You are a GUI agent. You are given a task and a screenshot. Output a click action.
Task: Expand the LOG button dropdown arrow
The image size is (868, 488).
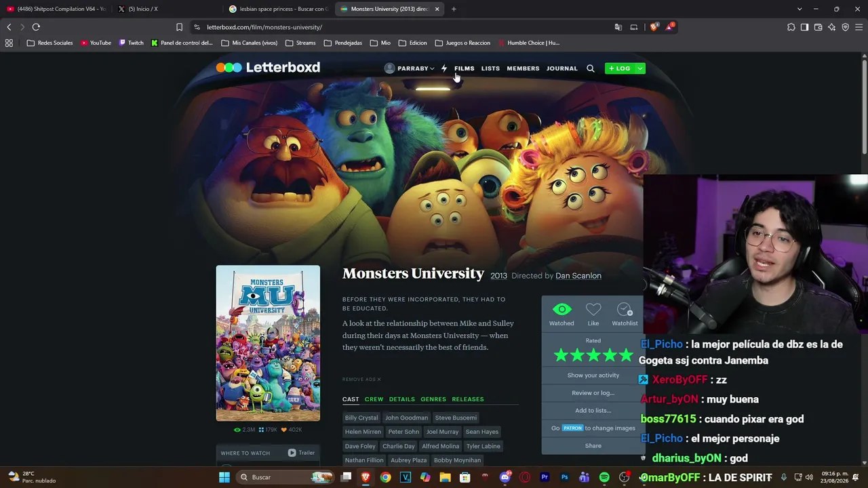point(640,68)
